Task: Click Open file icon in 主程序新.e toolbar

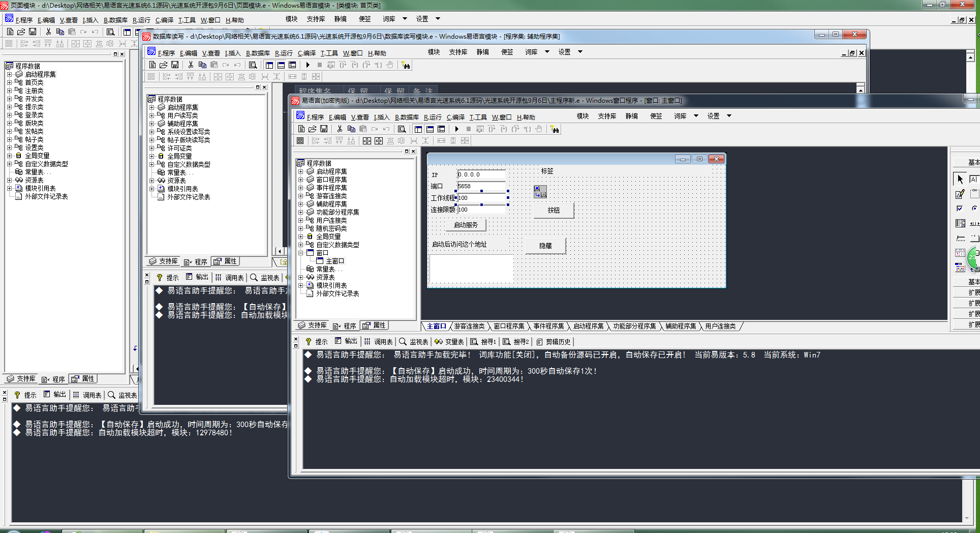Action: pyautogui.click(x=313, y=129)
